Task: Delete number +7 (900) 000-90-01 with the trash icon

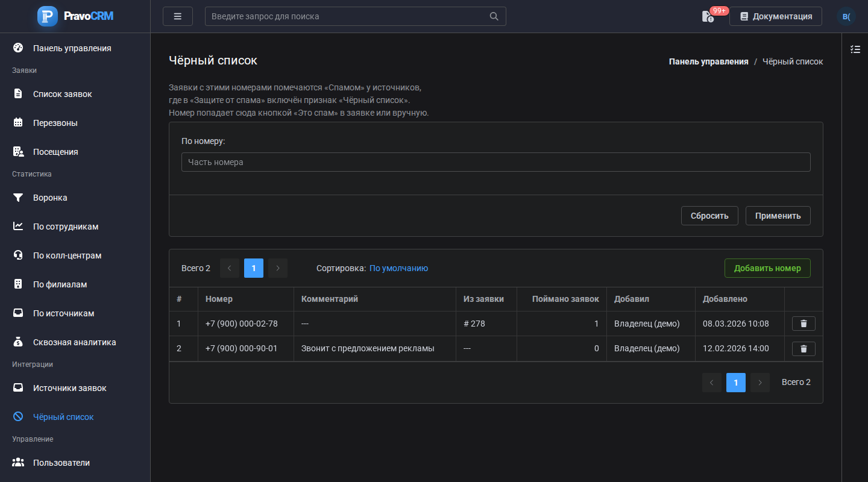Action: point(804,348)
